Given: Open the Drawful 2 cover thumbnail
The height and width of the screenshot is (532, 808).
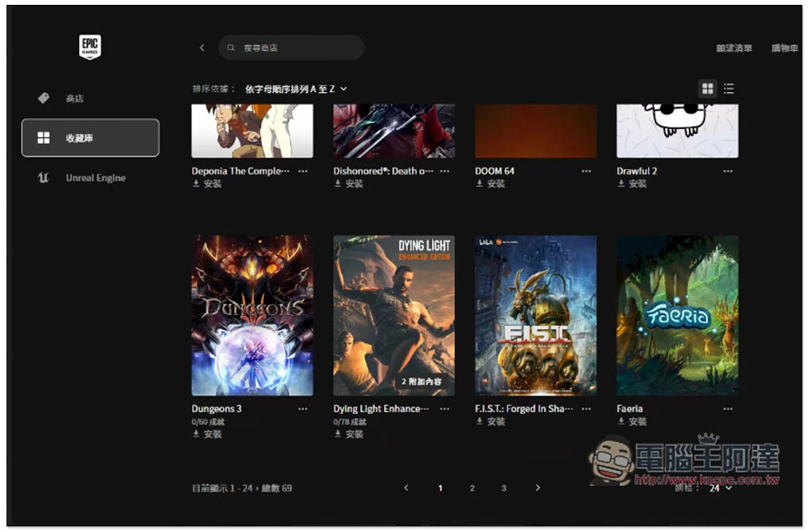Looking at the screenshot, I should point(678,131).
